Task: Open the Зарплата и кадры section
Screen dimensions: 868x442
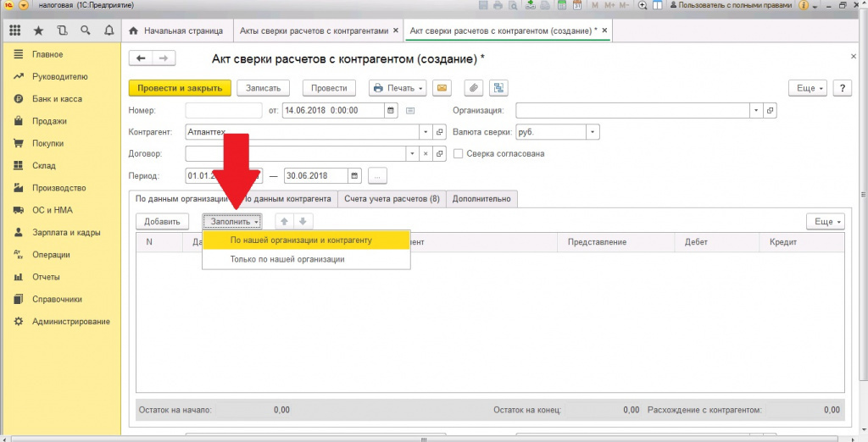Action: pos(66,232)
